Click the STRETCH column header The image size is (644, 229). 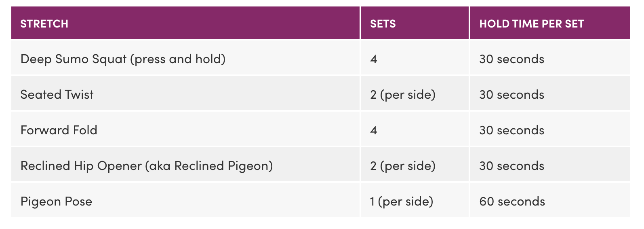click(x=44, y=24)
